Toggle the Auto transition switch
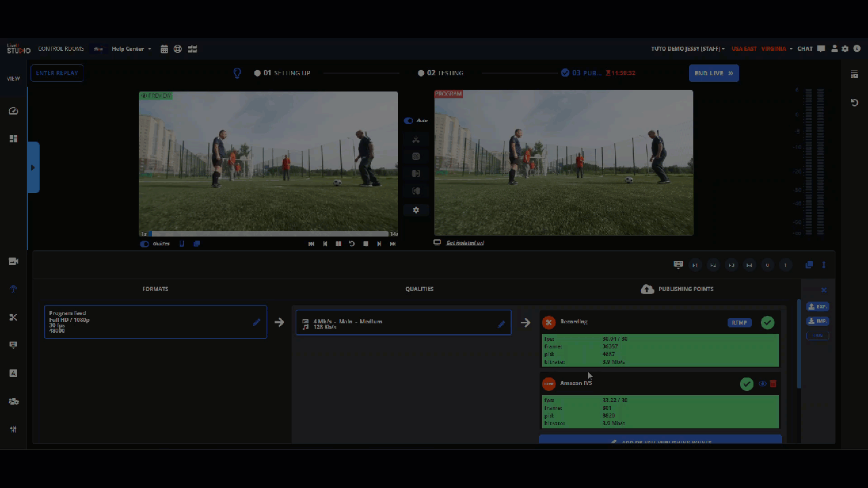 [408, 121]
